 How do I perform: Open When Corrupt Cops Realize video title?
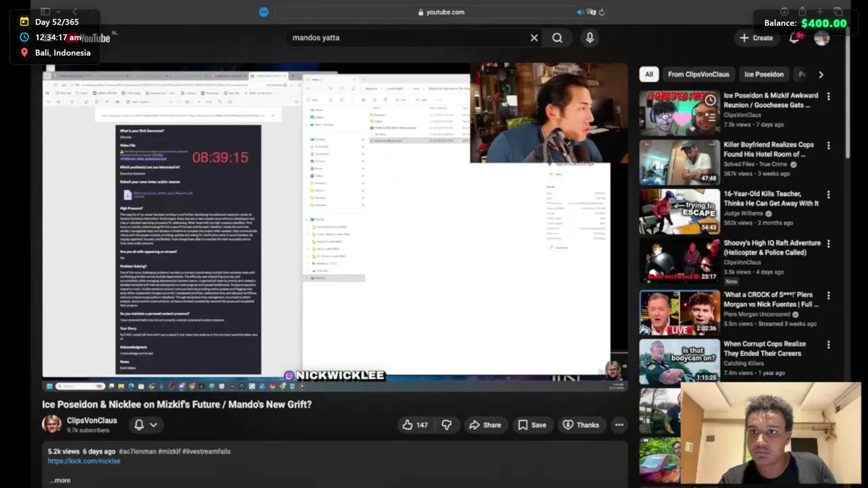[765, 348]
